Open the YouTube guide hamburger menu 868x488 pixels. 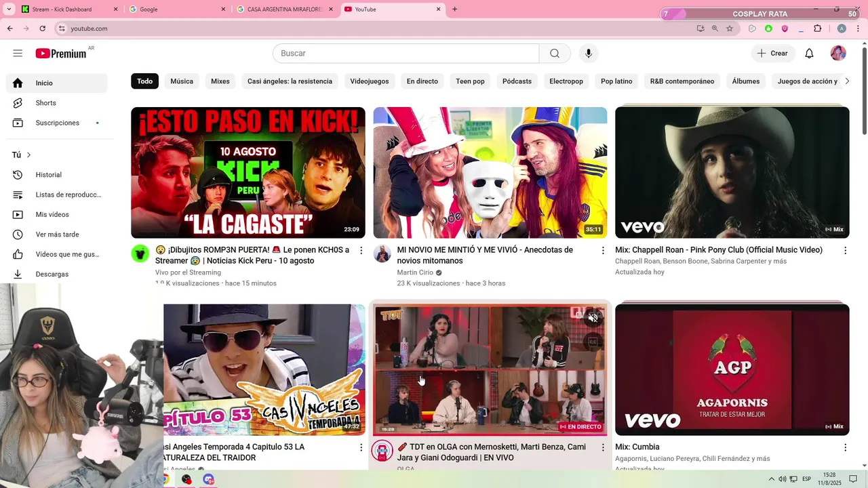point(18,54)
